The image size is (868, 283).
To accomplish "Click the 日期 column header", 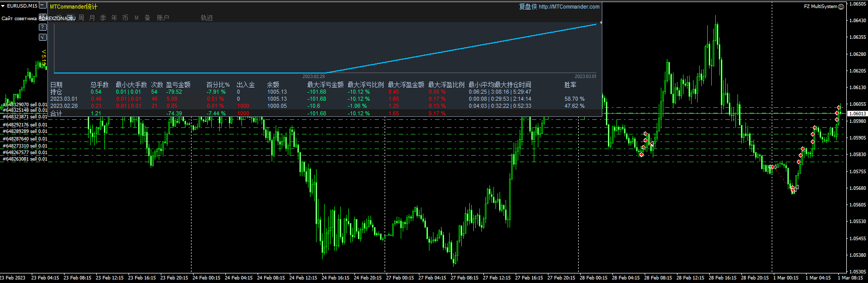I will [56, 85].
